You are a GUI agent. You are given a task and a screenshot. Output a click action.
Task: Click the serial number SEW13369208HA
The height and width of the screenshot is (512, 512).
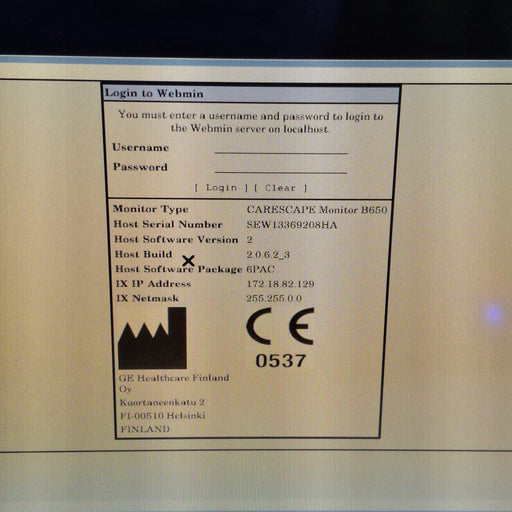coord(292,225)
